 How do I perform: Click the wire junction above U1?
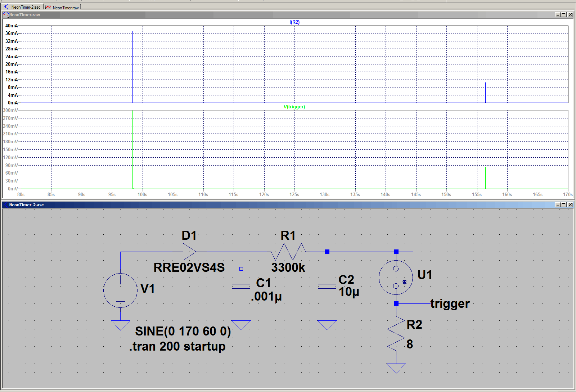396,252
